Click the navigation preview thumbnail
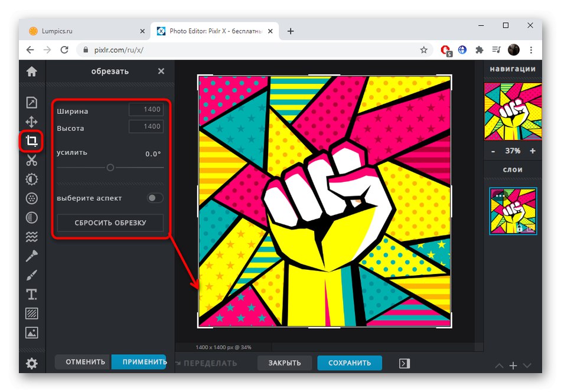The image size is (561, 392). tap(513, 111)
